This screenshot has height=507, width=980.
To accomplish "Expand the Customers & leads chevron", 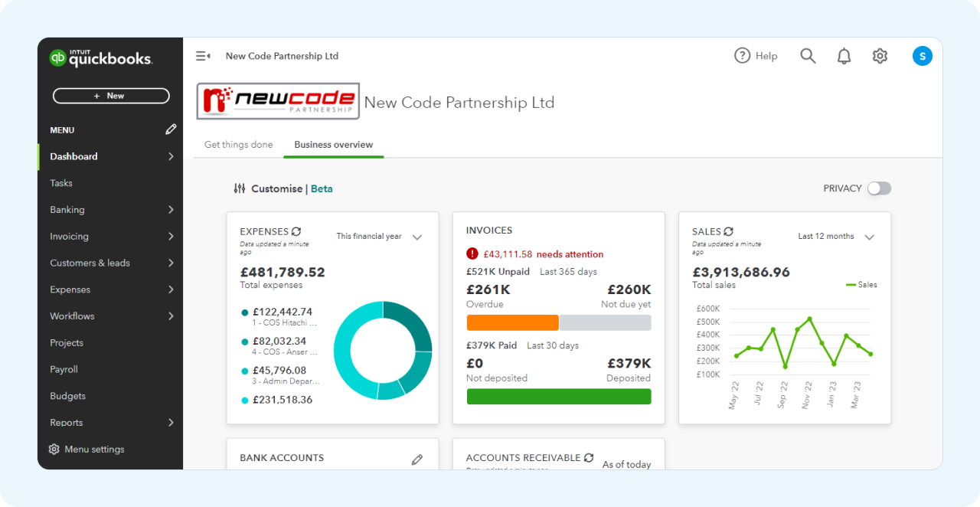I will pos(171,263).
